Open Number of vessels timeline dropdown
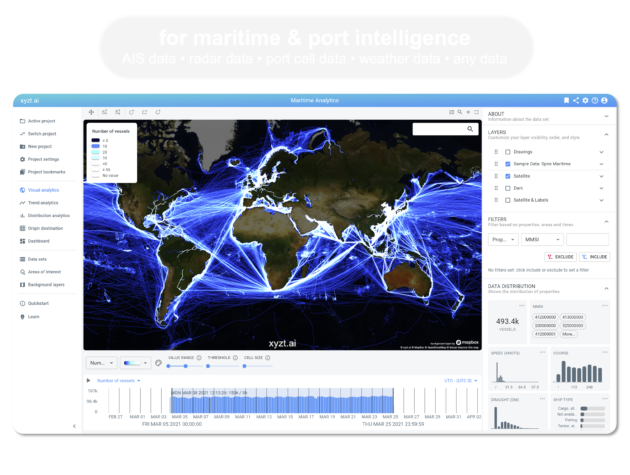630x475 pixels. (x=119, y=381)
